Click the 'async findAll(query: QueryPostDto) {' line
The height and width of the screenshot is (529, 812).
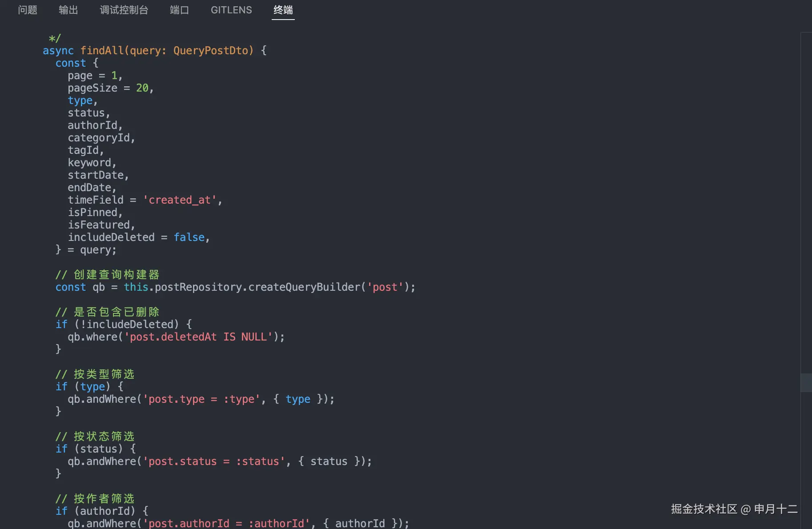pos(155,51)
